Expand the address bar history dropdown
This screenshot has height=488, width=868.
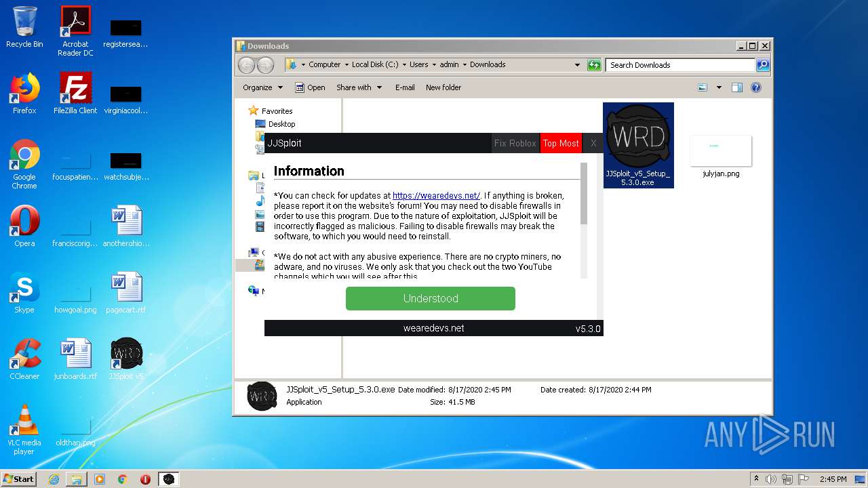coord(577,65)
